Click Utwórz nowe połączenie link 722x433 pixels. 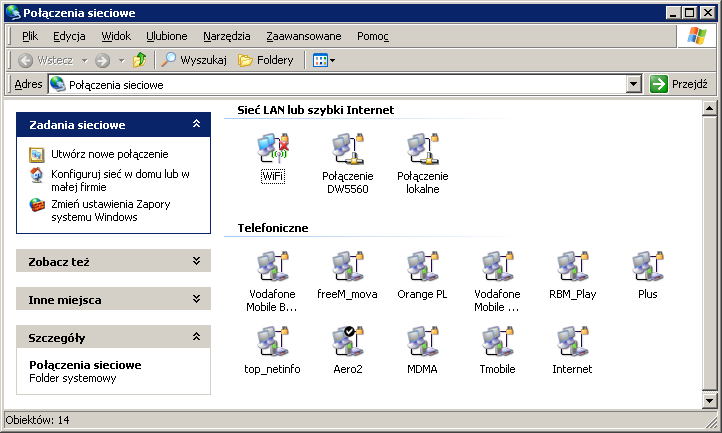pyautogui.click(x=110, y=154)
